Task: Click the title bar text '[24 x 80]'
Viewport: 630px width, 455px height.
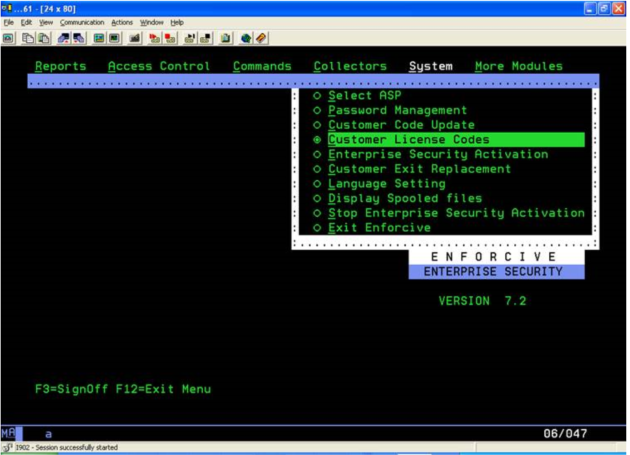Action: click(58, 9)
